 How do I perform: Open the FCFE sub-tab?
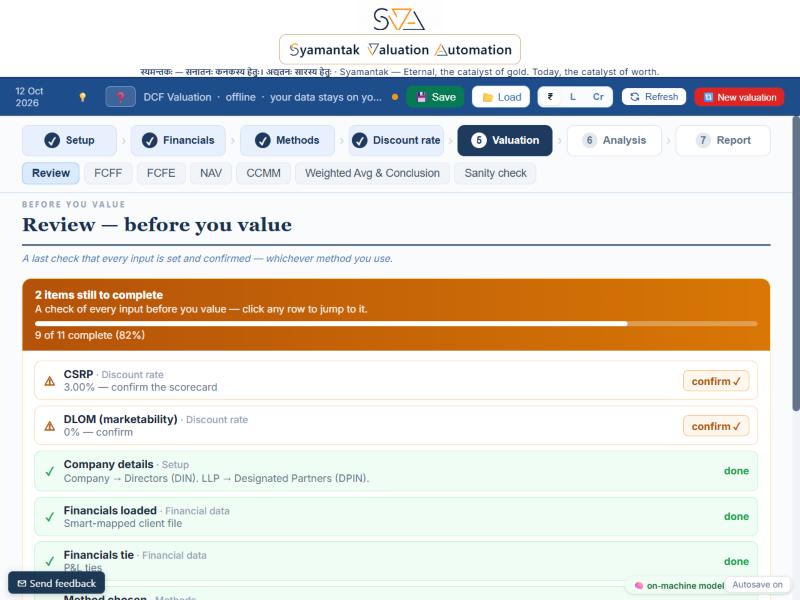pyautogui.click(x=161, y=173)
